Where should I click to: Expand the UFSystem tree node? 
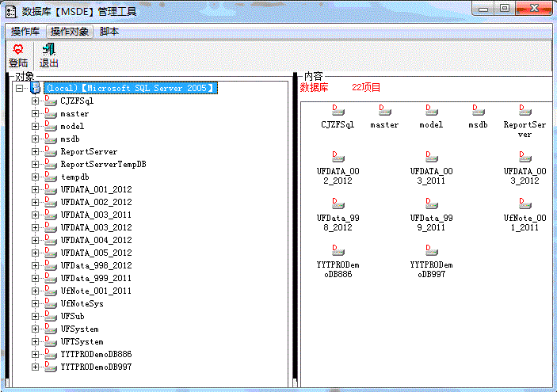tap(35, 329)
